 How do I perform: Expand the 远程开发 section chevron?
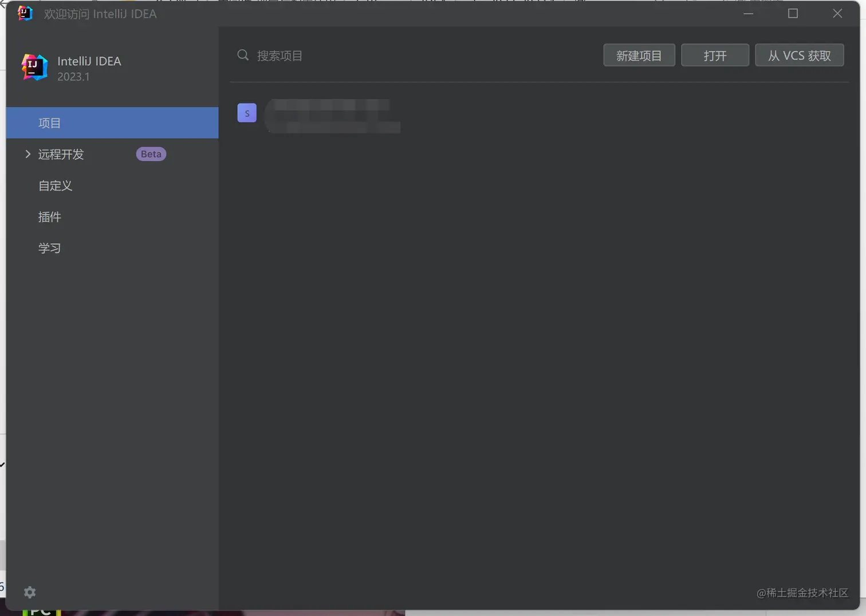[27, 154]
